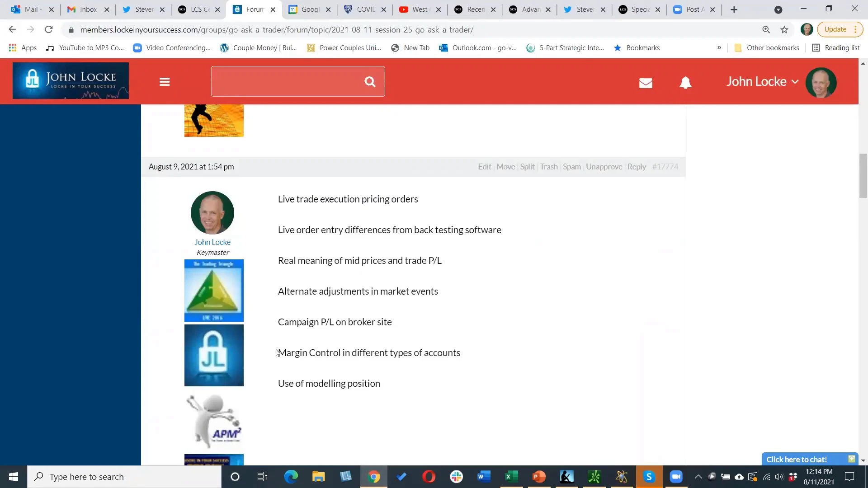Click the browser forward arrow

[30, 29]
